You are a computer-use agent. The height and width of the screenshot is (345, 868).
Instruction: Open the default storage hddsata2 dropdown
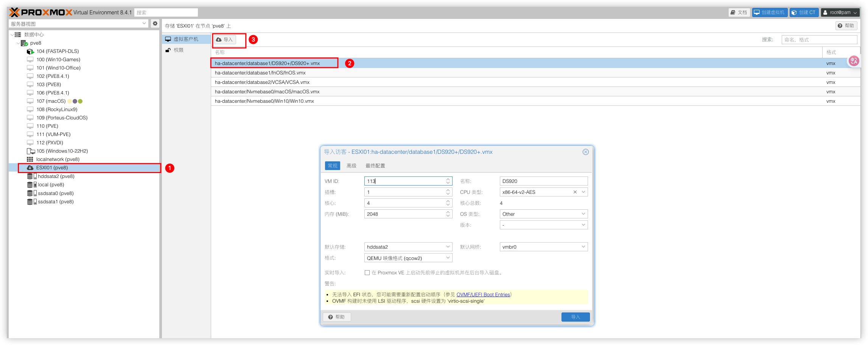[x=448, y=247]
